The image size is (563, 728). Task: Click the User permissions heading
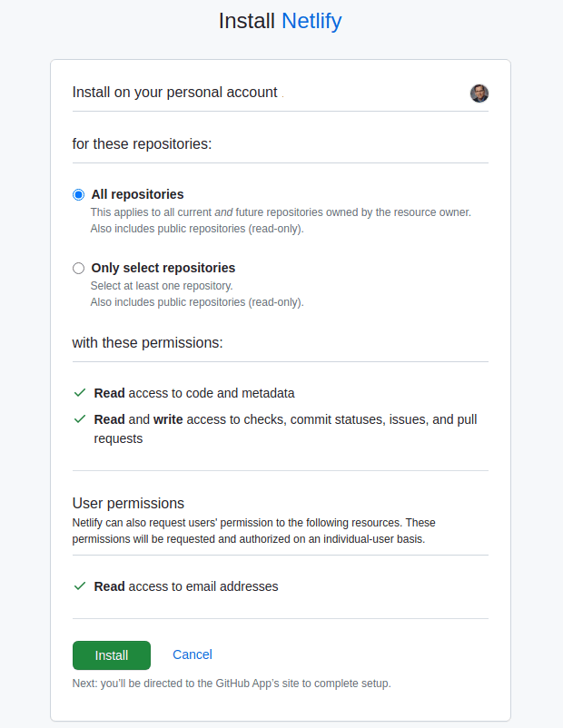pyautogui.click(x=128, y=503)
